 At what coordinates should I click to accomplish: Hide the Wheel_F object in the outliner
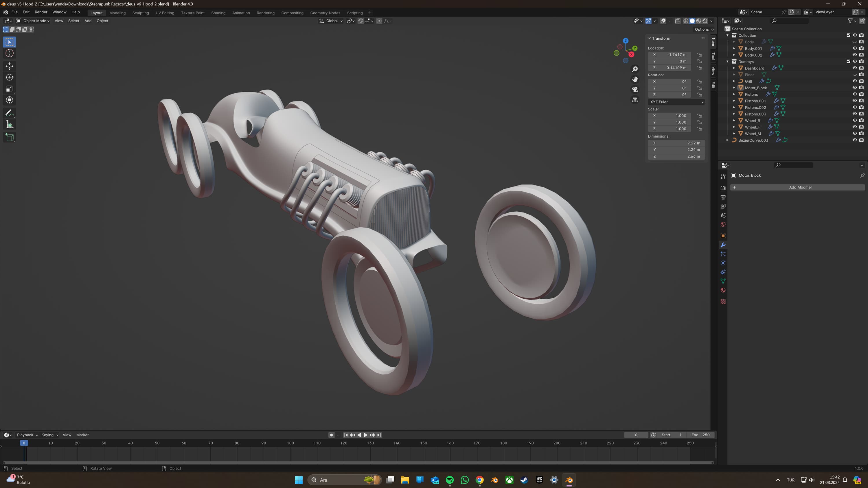pos(854,127)
